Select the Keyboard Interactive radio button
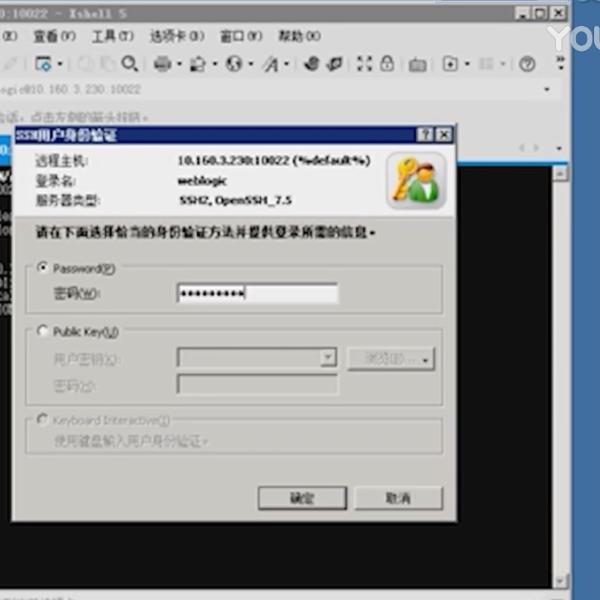The image size is (600, 600). [42, 420]
